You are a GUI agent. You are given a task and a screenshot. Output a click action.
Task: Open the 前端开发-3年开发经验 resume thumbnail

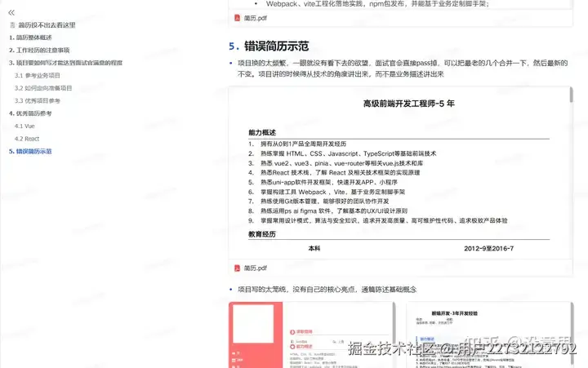489,335
